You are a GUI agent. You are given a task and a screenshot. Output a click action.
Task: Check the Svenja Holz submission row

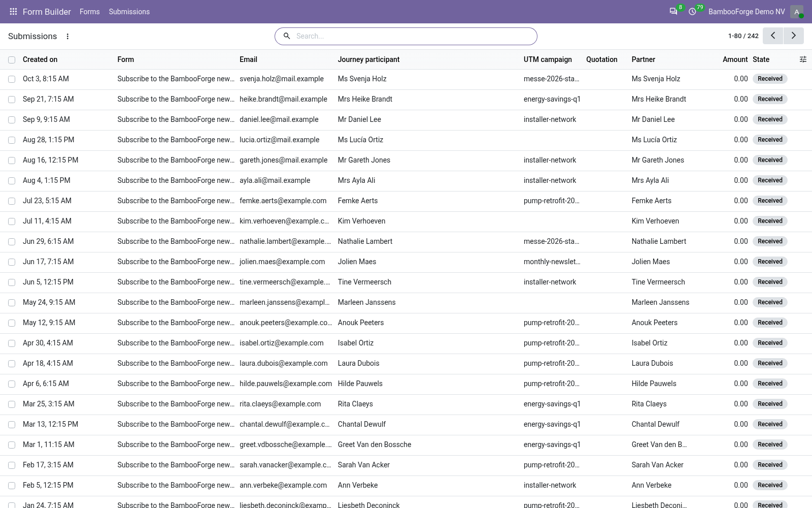[x=12, y=79]
